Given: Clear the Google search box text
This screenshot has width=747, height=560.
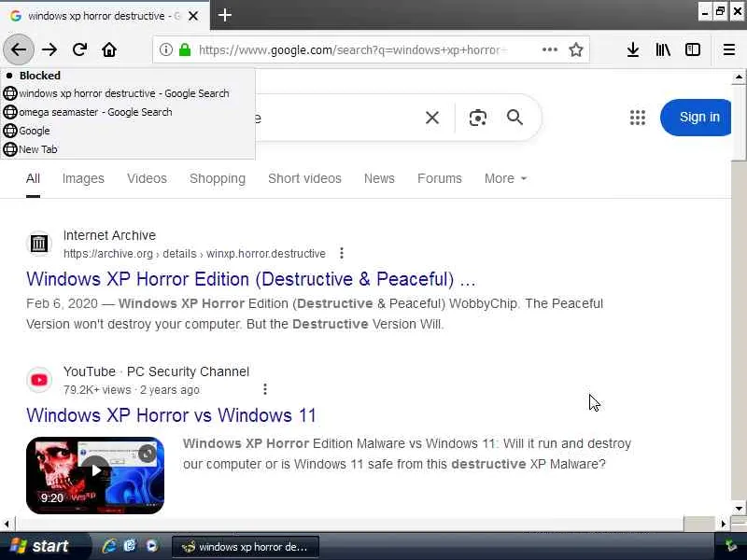Looking at the screenshot, I should point(432,118).
